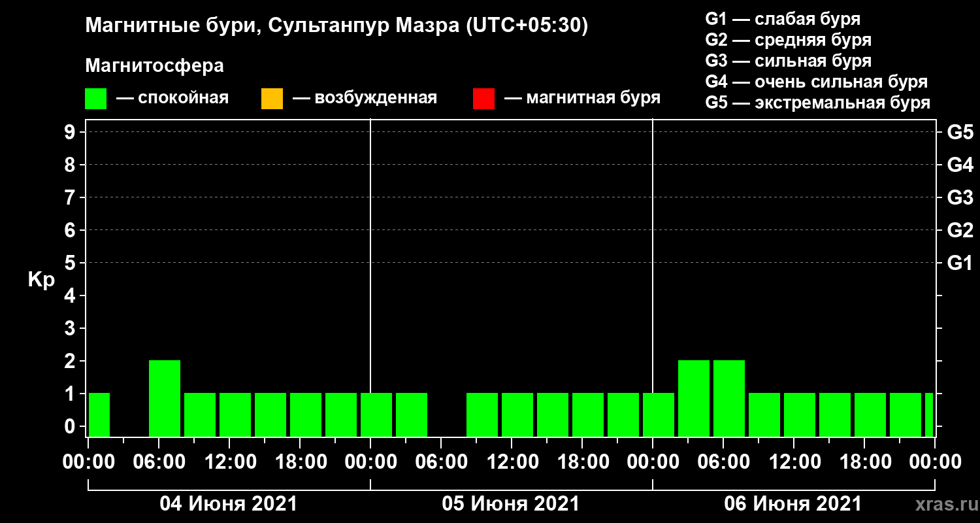Click the Kp 1 bar at 12:00 on 05 June

pyautogui.click(x=517, y=414)
